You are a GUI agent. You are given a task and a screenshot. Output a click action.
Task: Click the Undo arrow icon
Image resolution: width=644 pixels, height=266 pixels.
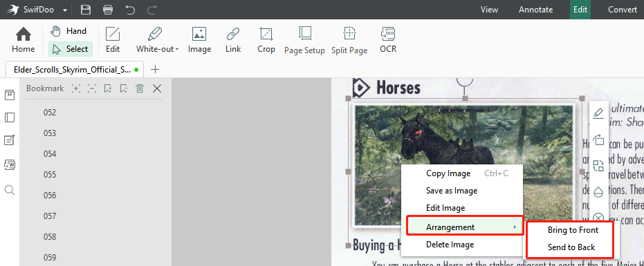(x=130, y=10)
